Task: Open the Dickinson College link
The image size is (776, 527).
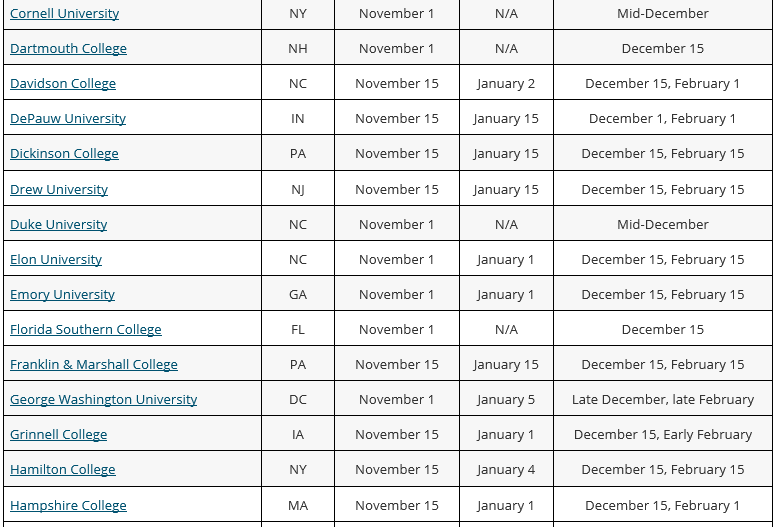Action: coord(64,153)
